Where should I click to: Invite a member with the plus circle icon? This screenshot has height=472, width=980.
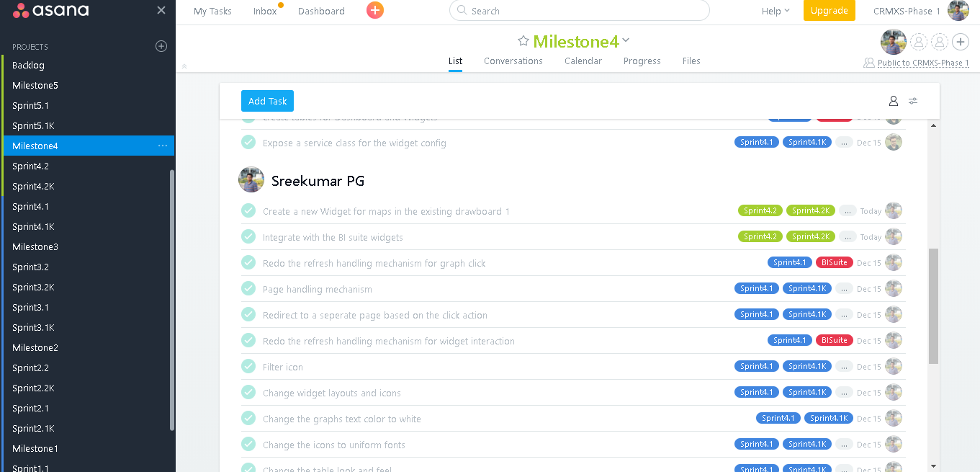pyautogui.click(x=961, y=42)
